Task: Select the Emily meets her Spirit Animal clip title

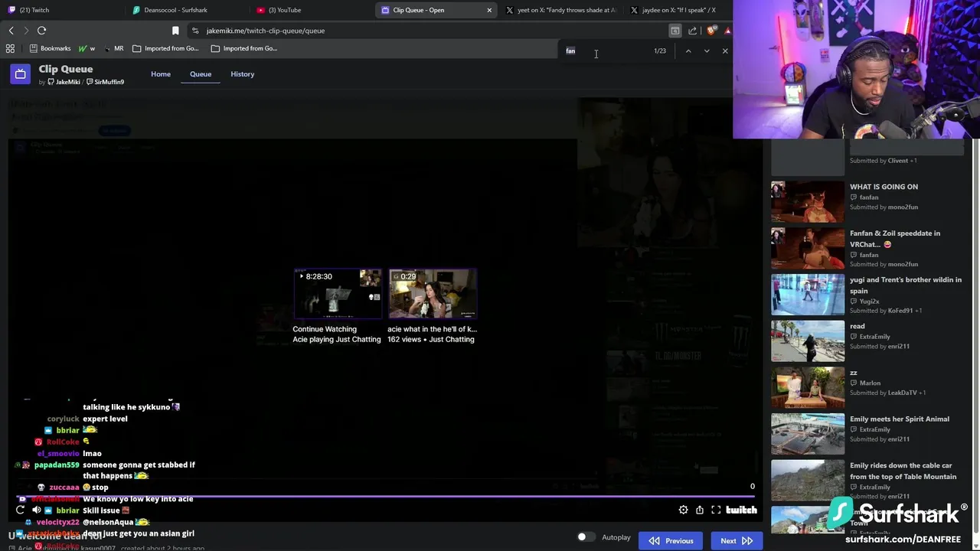Action: click(900, 419)
